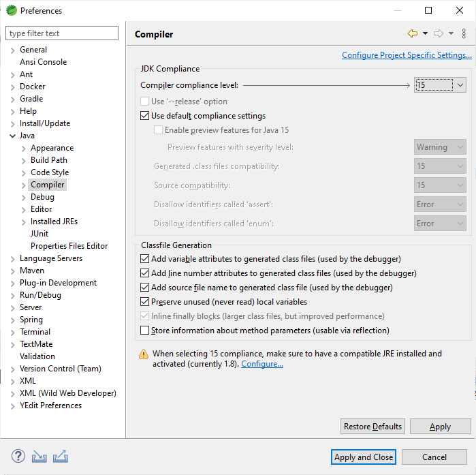Select Server tree item

tap(31, 307)
